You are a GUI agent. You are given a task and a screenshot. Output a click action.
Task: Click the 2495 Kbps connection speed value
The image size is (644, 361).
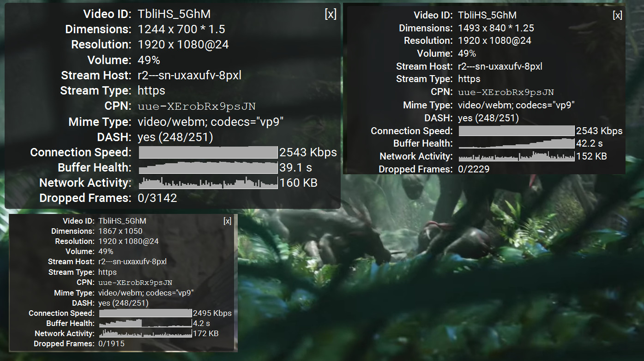click(212, 313)
